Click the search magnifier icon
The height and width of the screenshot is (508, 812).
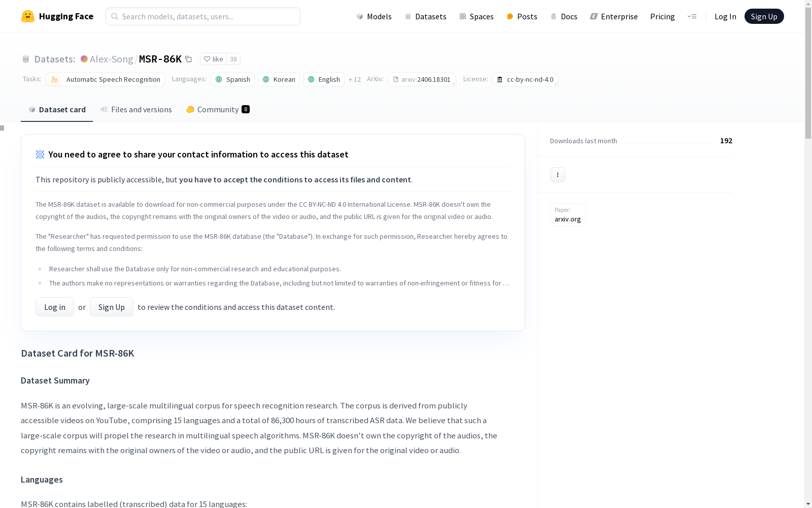pyautogui.click(x=115, y=16)
